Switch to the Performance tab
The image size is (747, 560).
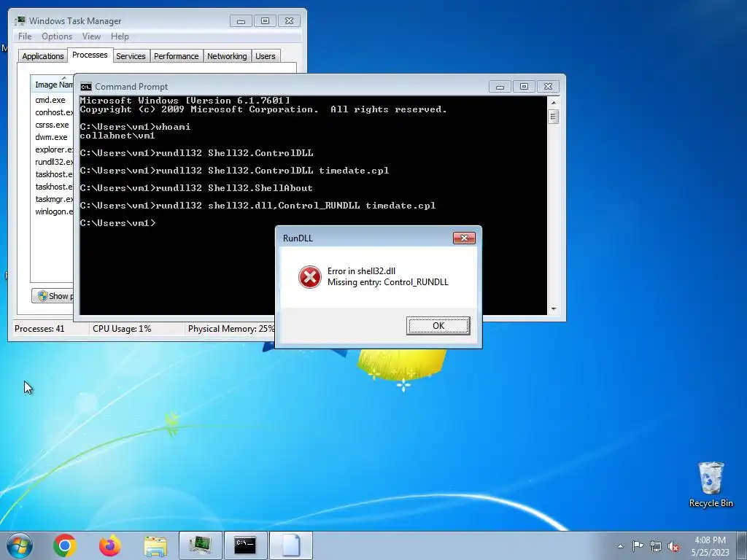pyautogui.click(x=176, y=56)
